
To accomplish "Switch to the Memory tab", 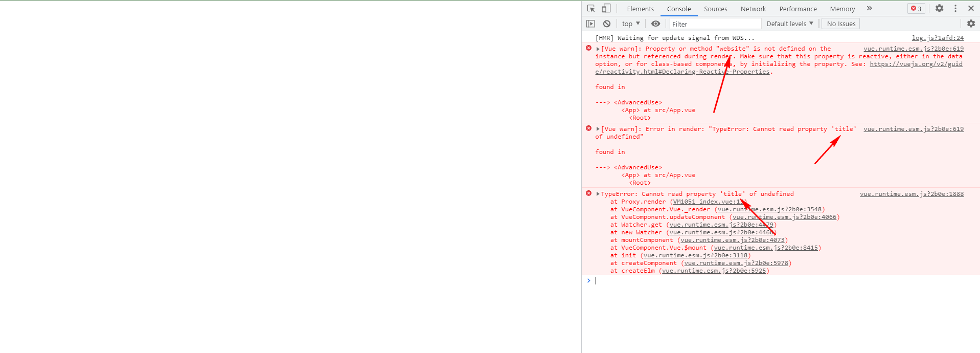I will (842, 9).
